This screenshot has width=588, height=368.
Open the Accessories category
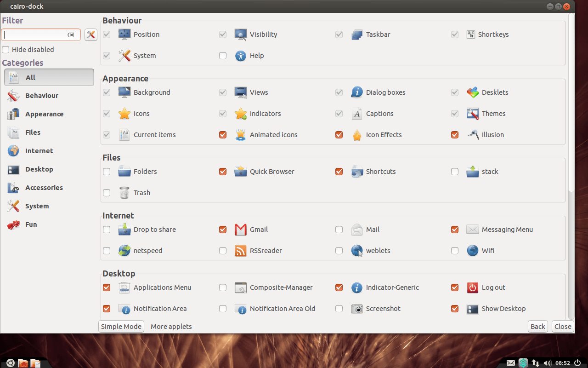coord(49,188)
